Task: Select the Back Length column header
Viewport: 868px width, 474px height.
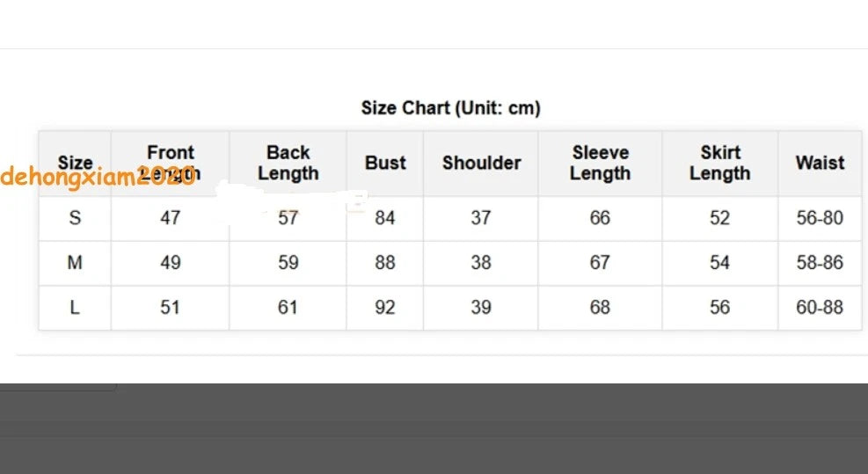Action: pyautogui.click(x=288, y=163)
